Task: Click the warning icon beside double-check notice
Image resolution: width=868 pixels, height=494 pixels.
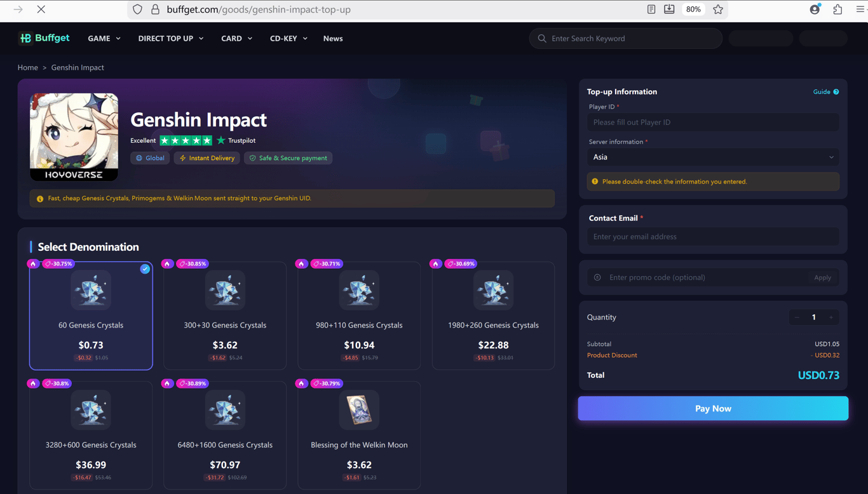Action: (595, 182)
